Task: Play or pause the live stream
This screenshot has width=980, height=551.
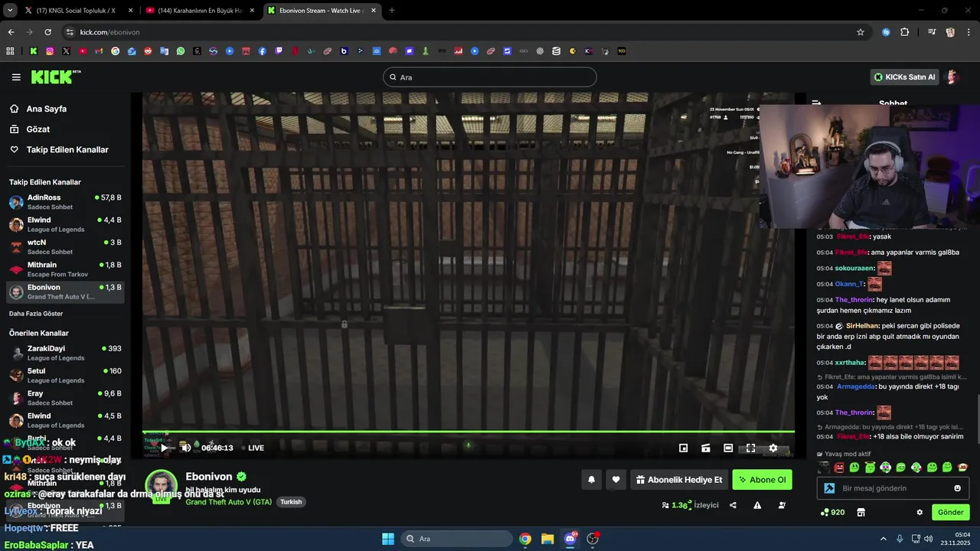Action: [x=165, y=448]
